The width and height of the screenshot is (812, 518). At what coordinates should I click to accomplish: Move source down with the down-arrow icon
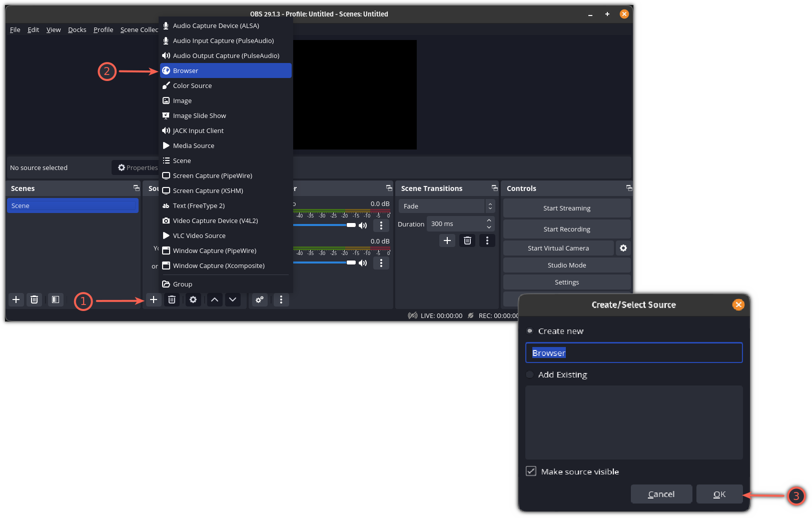point(232,299)
